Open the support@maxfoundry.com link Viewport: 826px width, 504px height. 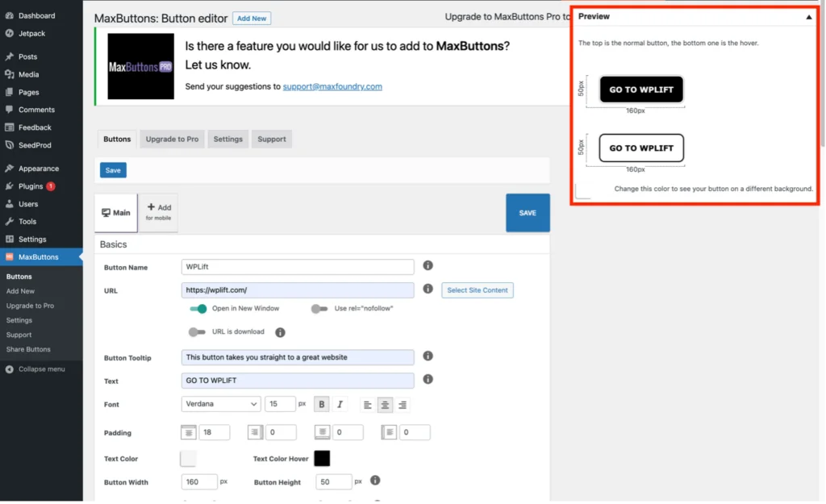(332, 86)
